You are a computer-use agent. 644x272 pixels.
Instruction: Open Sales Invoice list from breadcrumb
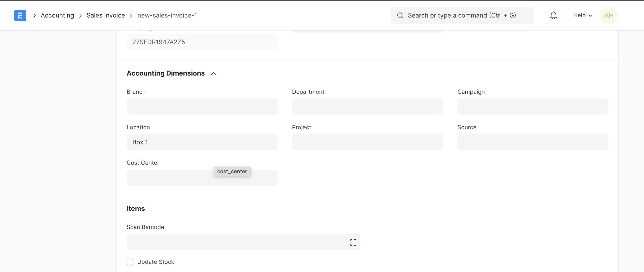[105, 15]
